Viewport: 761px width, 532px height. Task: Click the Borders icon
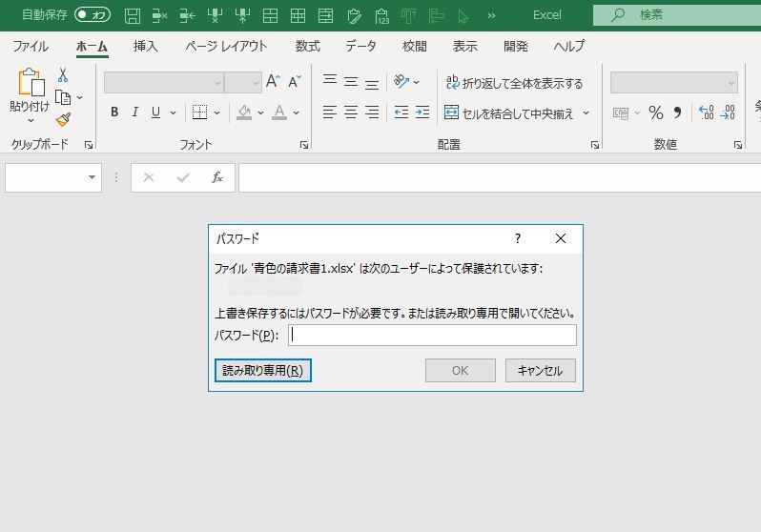[x=199, y=113]
